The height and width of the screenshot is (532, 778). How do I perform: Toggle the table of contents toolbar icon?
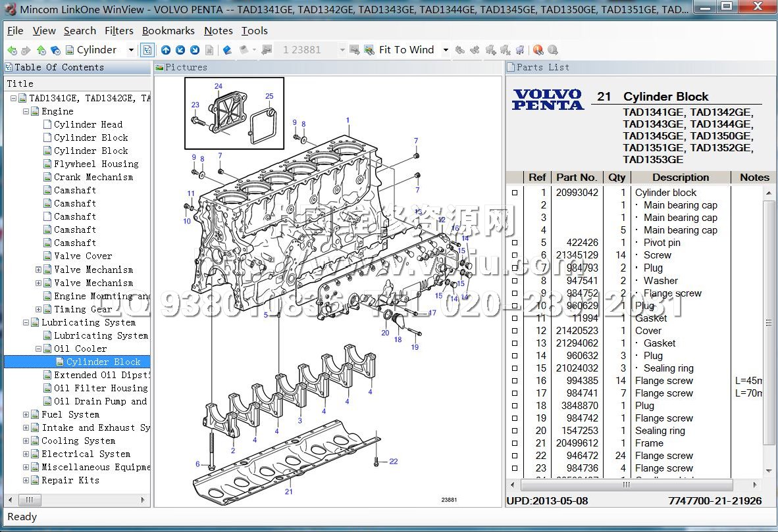[147, 50]
